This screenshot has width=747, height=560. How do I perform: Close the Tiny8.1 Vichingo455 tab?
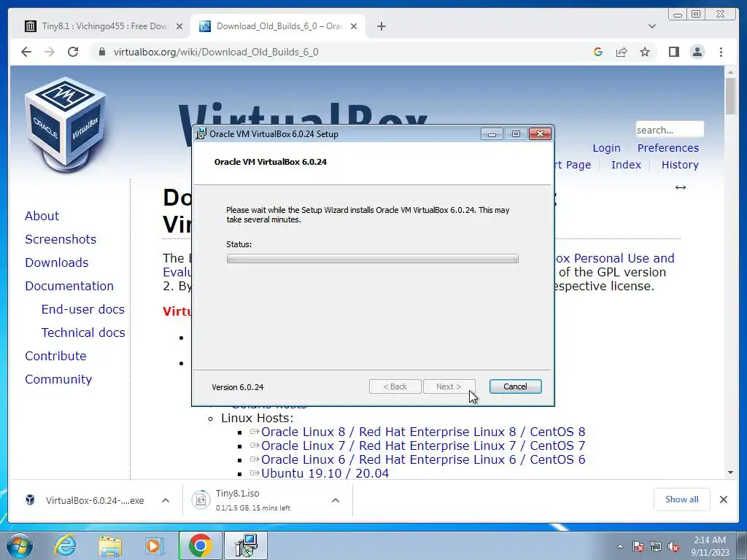[x=179, y=26]
